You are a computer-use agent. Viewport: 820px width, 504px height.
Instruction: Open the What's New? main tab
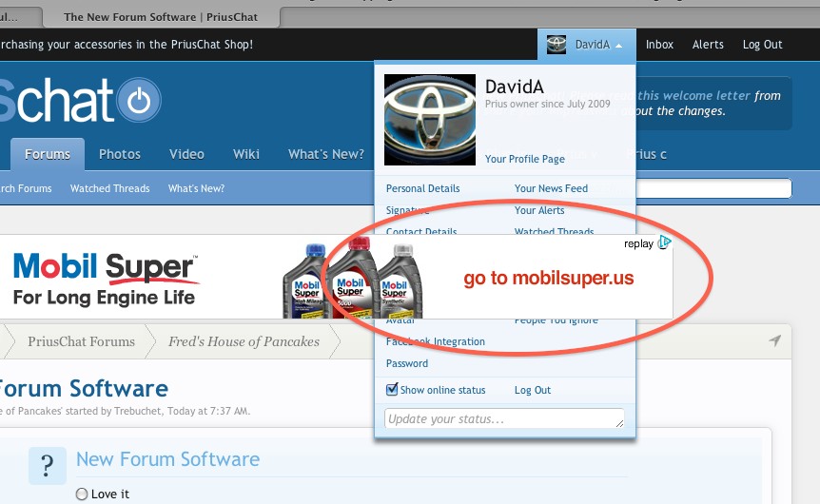tap(325, 154)
